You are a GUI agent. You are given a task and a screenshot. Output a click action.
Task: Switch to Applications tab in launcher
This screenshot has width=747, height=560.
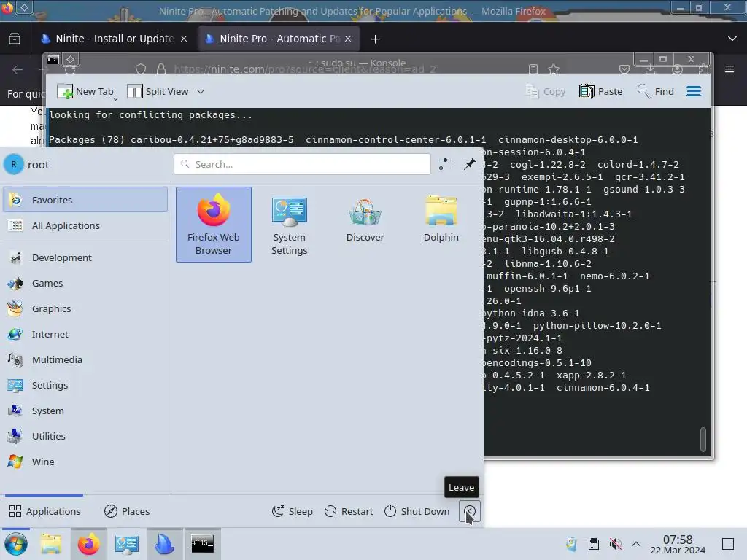[x=44, y=511]
